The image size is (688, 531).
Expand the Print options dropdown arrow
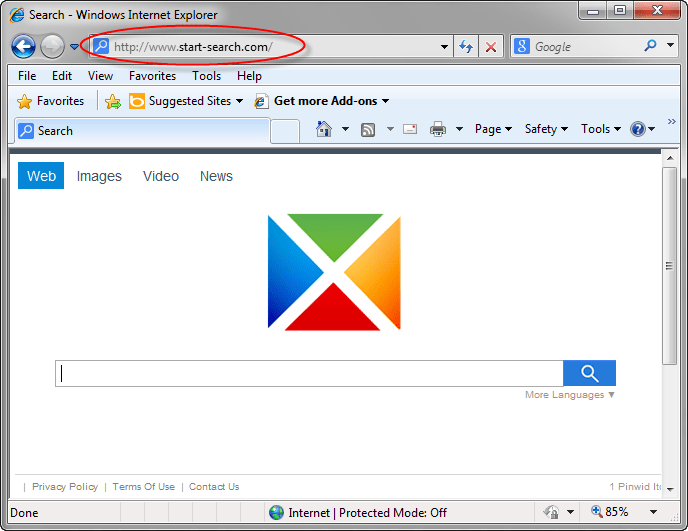(459, 129)
